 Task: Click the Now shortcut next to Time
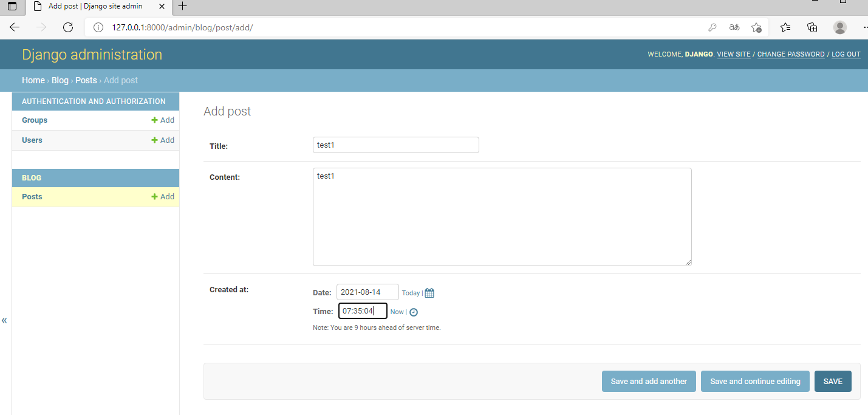pos(397,312)
